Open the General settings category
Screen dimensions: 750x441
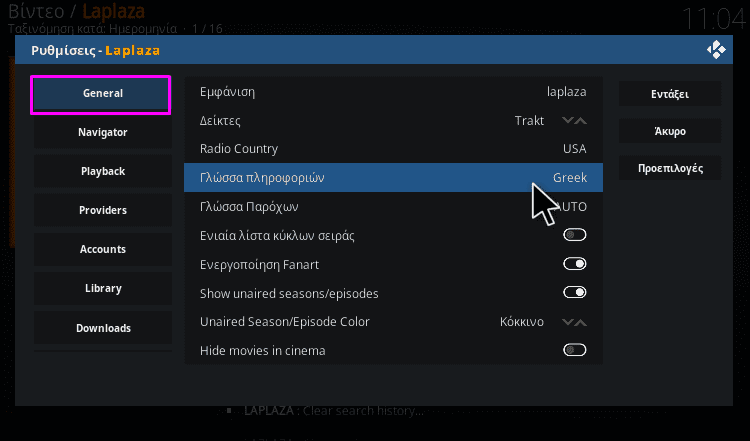(102, 93)
